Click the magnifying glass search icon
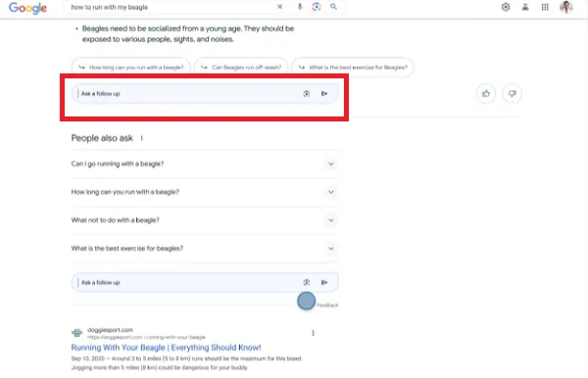The width and height of the screenshot is (588, 378). coord(333,7)
